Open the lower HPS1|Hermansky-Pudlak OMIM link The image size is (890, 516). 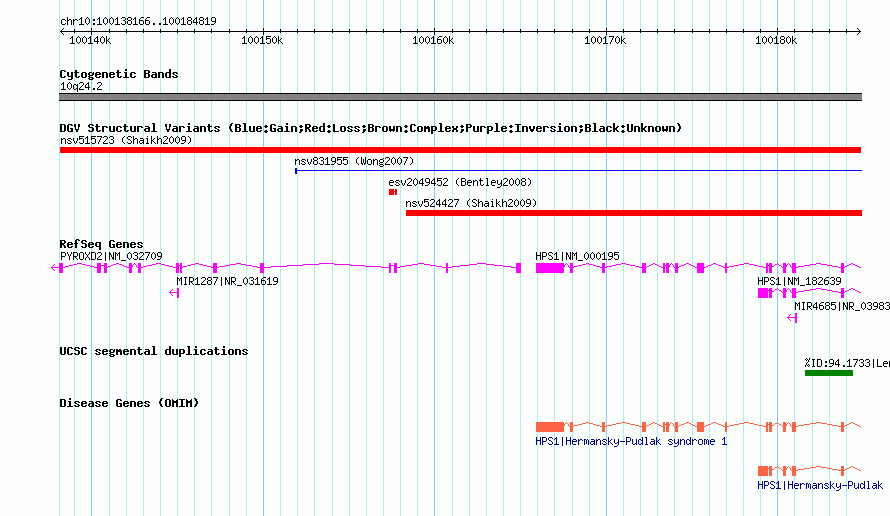pyautogui.click(x=820, y=485)
